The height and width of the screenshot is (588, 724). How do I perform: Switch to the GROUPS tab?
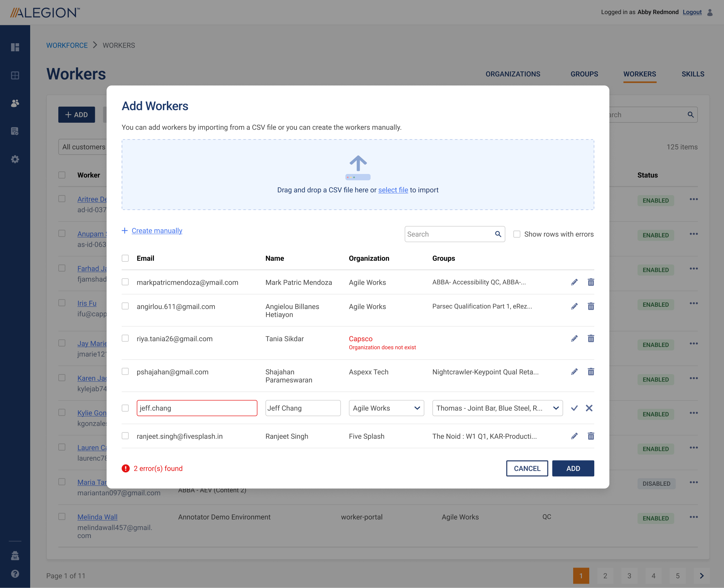pos(584,74)
